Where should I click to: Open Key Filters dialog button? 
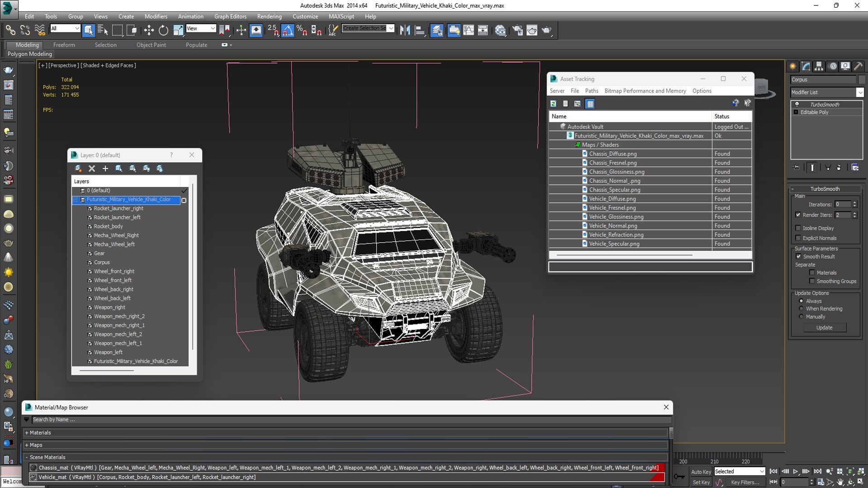[745, 482]
